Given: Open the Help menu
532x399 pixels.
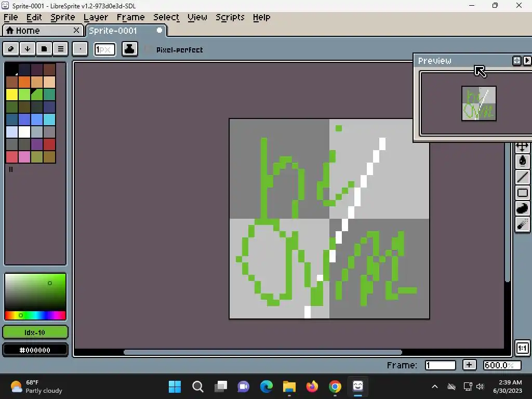Looking at the screenshot, I should 262,17.
